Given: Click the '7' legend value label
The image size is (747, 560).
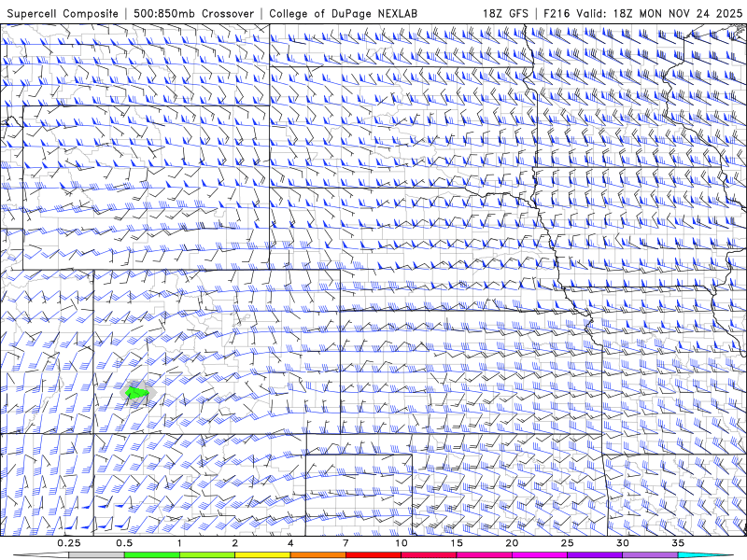Looking at the screenshot, I should 345,543.
